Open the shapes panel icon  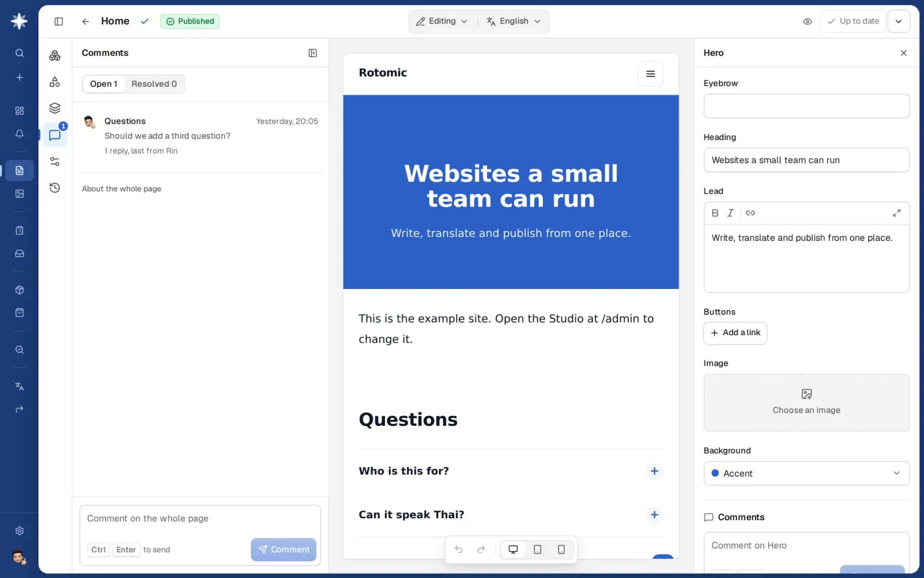(55, 82)
